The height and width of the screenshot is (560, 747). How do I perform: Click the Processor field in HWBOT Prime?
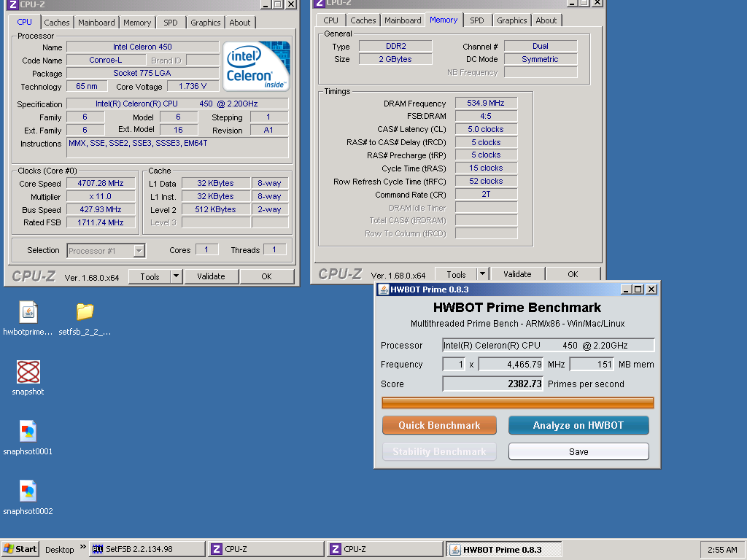(549, 345)
